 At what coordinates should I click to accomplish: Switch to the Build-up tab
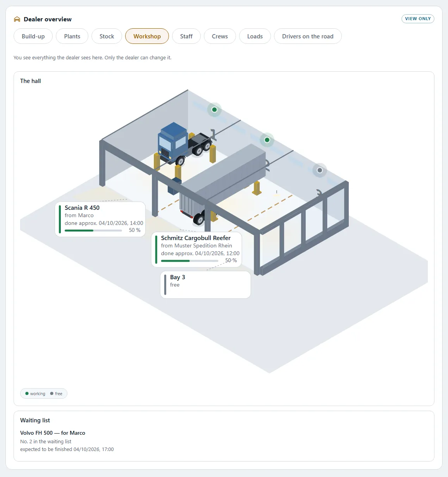coord(33,36)
